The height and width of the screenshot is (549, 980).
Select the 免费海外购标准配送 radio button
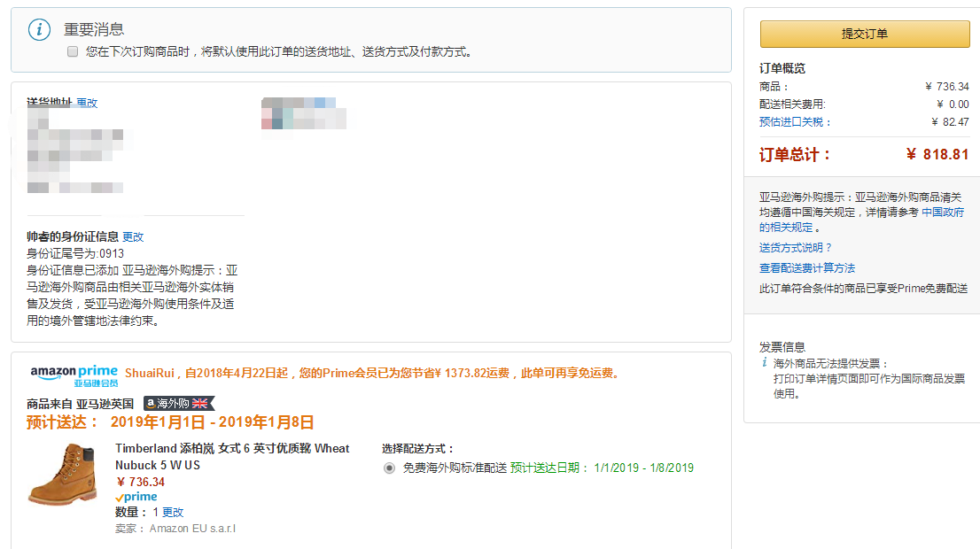(389, 468)
